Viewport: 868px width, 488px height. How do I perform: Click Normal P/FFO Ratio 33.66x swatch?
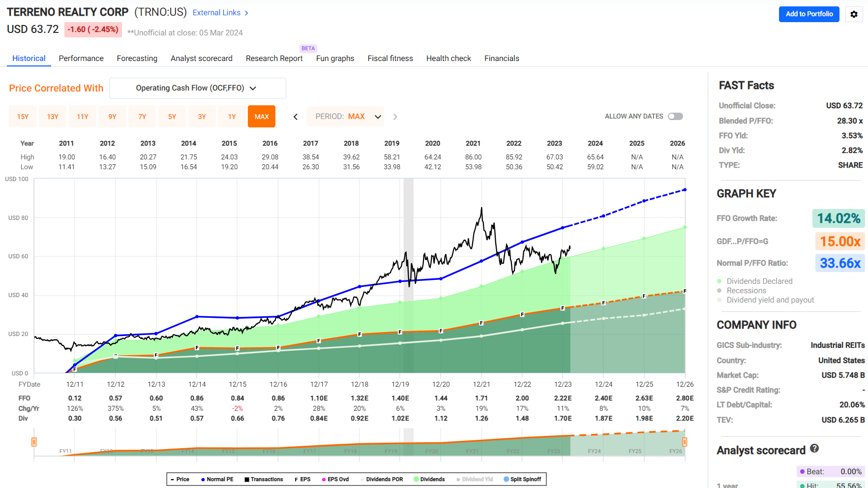(840, 263)
